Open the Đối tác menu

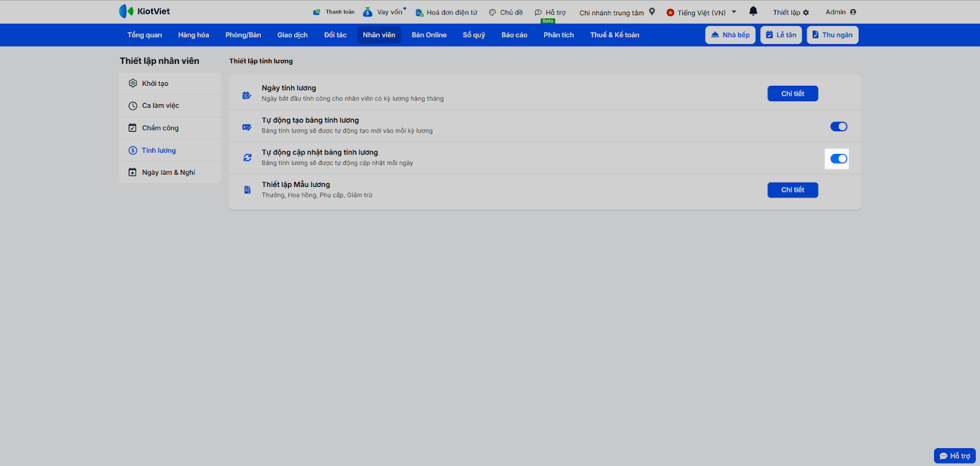tap(335, 35)
